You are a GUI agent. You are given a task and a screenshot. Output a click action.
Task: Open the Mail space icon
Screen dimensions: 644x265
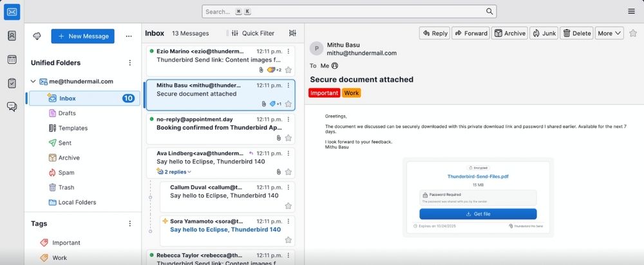click(x=12, y=12)
